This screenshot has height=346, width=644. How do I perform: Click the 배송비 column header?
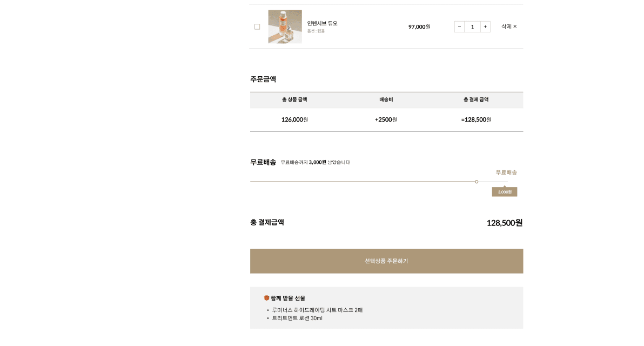(x=385, y=99)
